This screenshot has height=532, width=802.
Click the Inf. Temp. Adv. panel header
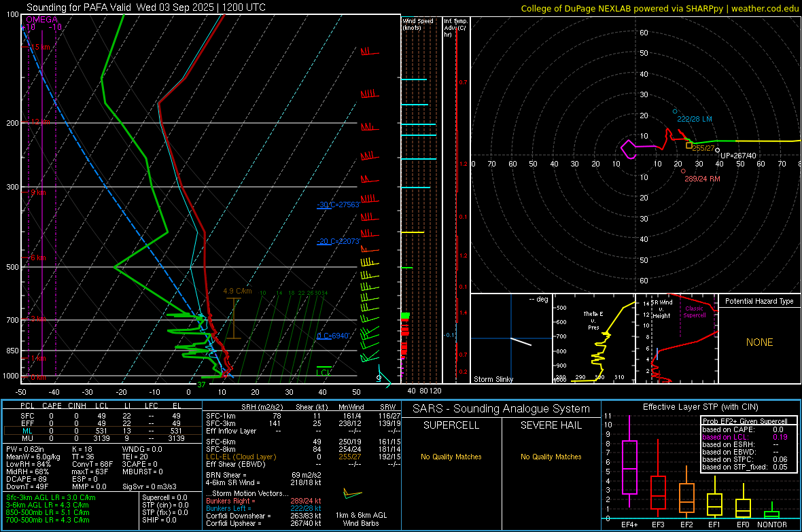pyautogui.click(x=455, y=28)
